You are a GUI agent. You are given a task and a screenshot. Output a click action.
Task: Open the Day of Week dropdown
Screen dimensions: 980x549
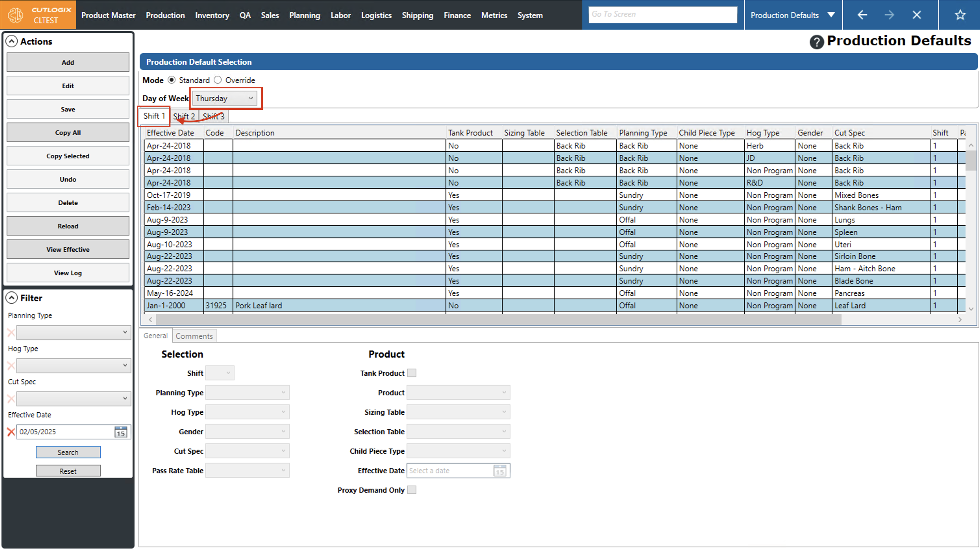224,98
